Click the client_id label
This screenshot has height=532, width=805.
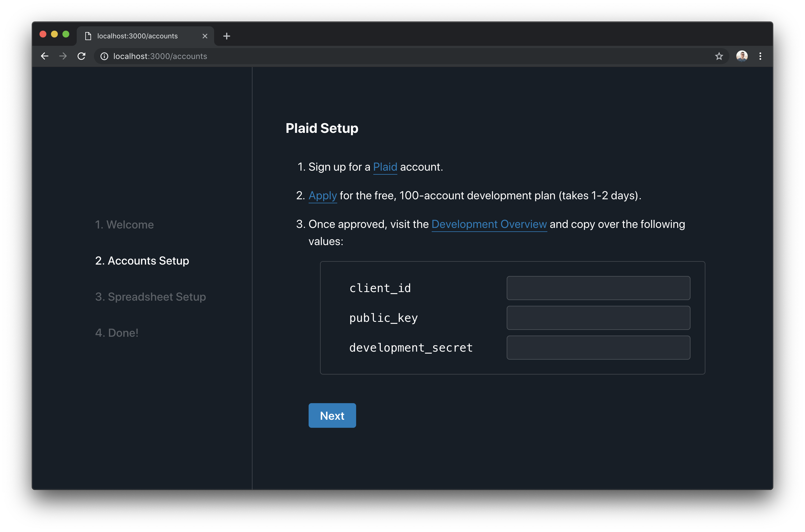tap(380, 288)
